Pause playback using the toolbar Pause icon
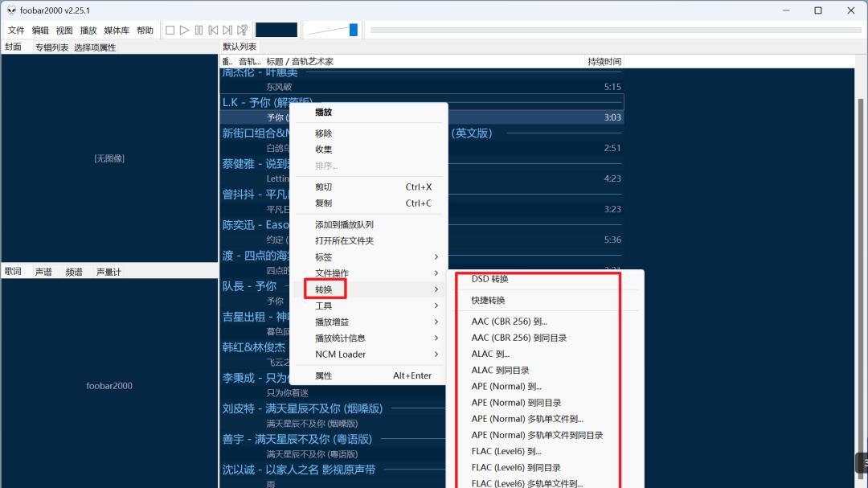Image resolution: width=868 pixels, height=488 pixels. click(199, 30)
